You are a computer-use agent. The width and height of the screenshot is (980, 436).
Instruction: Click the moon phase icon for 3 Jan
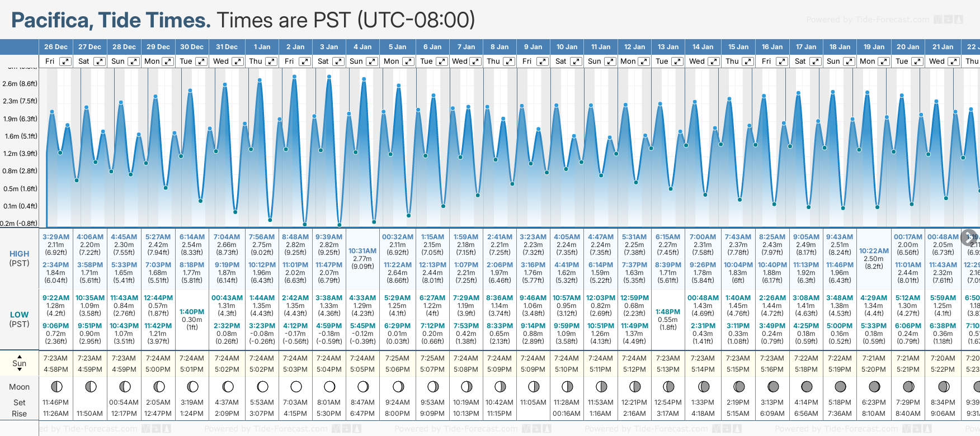pos(329,386)
